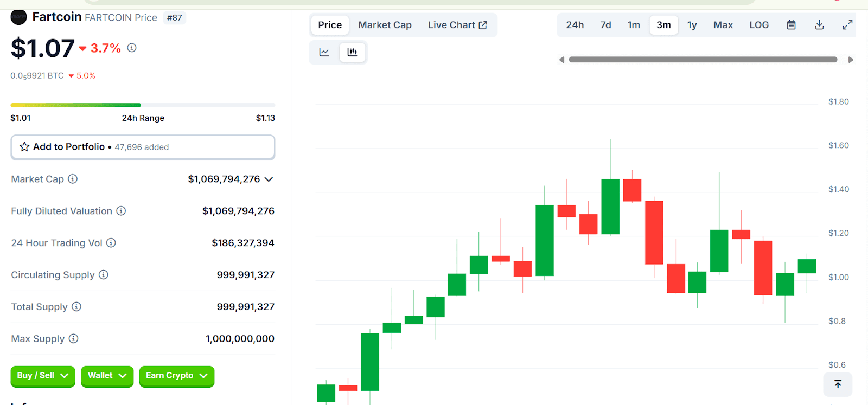Click the #87 rank badge
Viewport: 868px width, 405px height.
[175, 17]
